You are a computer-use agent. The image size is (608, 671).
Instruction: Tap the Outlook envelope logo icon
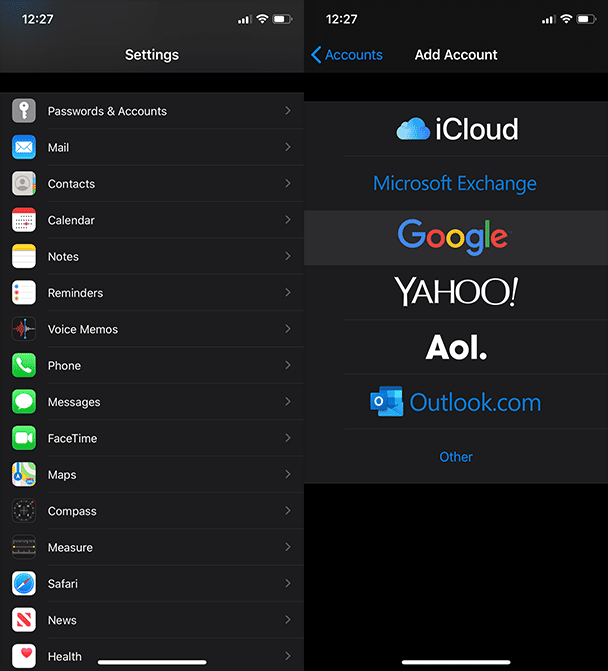click(x=386, y=402)
